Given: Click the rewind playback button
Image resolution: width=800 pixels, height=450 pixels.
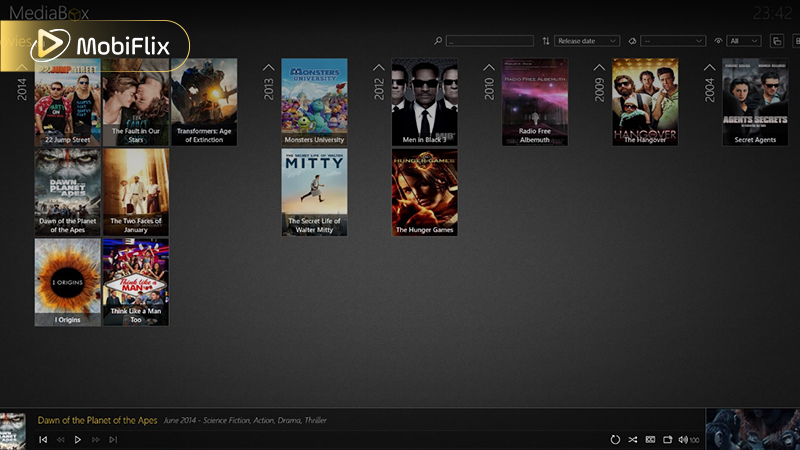Looking at the screenshot, I should pyautogui.click(x=61, y=439).
